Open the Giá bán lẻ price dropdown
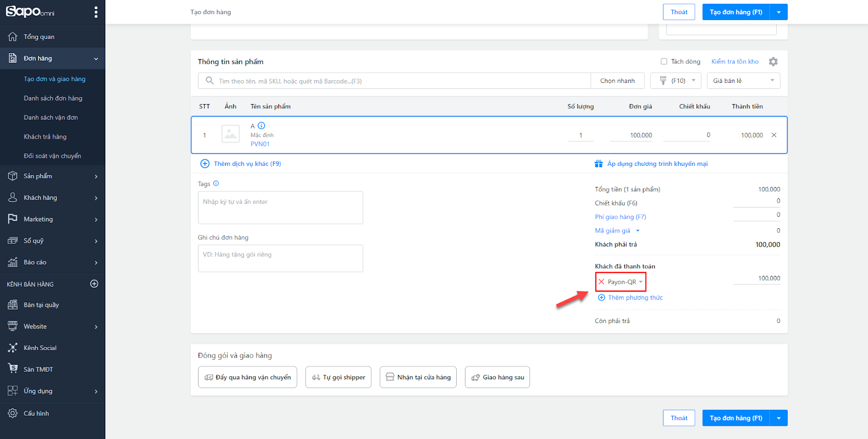 coord(744,81)
